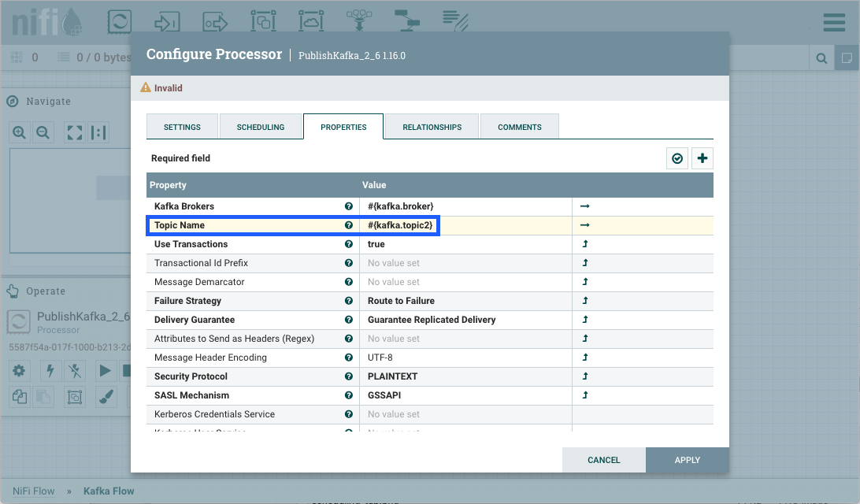Go to parameter for Topic Name
This screenshot has width=860, height=504.
click(585, 225)
